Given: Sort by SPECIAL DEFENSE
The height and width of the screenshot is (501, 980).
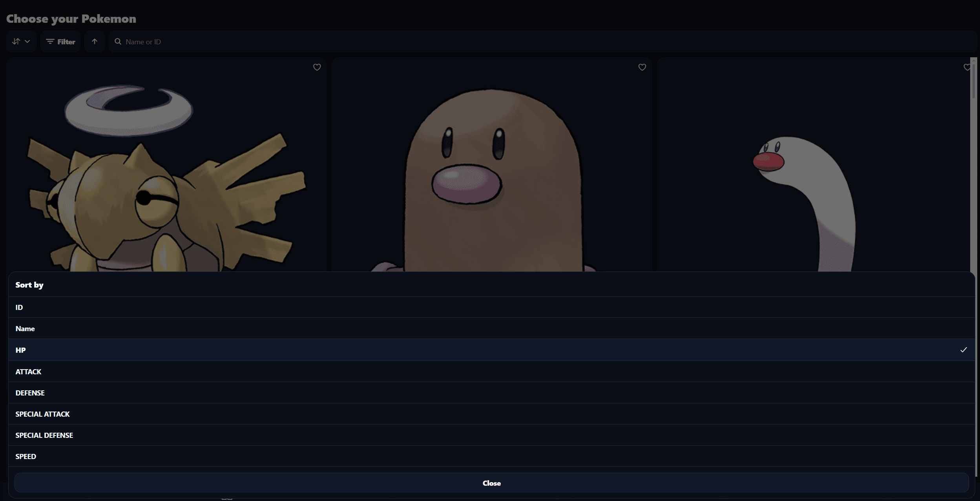Looking at the screenshot, I should (492, 435).
